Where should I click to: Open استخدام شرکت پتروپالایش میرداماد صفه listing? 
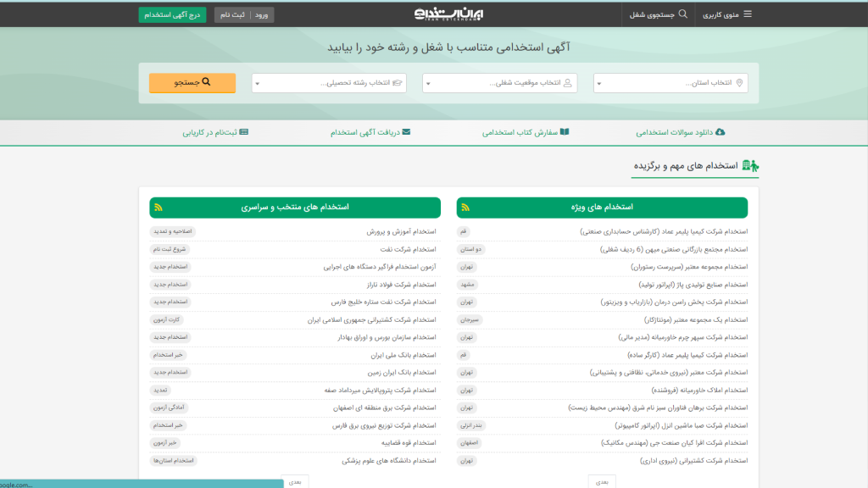381,390
